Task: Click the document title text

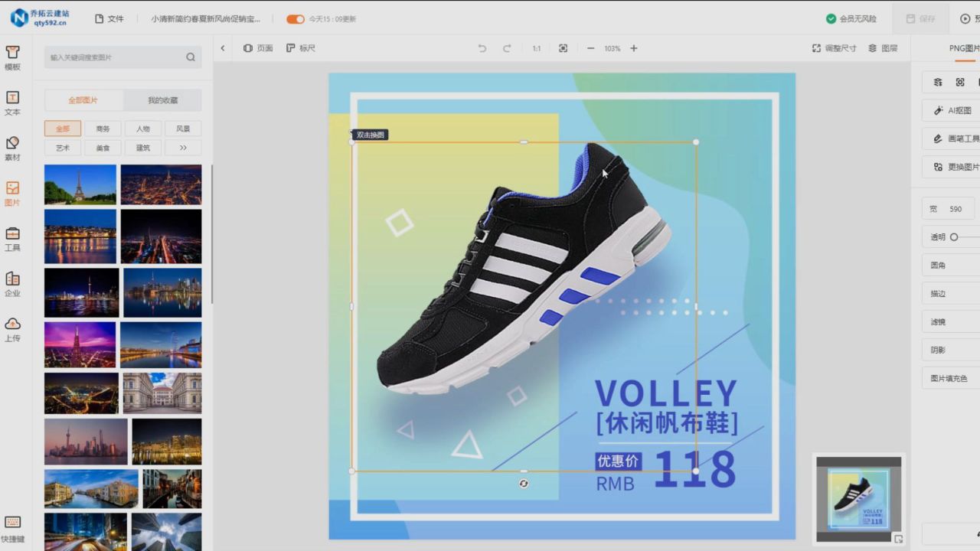Action: pyautogui.click(x=205, y=18)
